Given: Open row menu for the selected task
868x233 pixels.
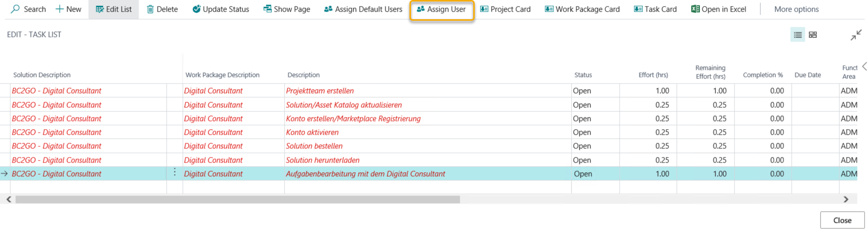Looking at the screenshot, I should (175, 173).
